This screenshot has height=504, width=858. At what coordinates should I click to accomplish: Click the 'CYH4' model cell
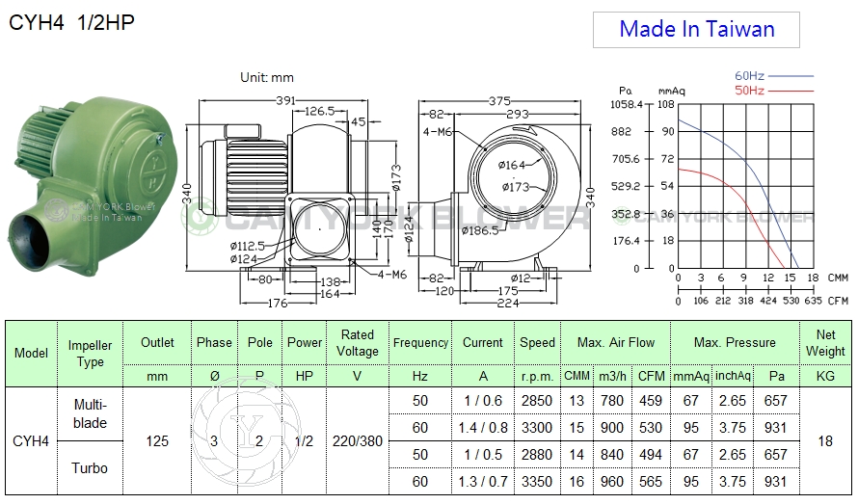click(x=31, y=441)
